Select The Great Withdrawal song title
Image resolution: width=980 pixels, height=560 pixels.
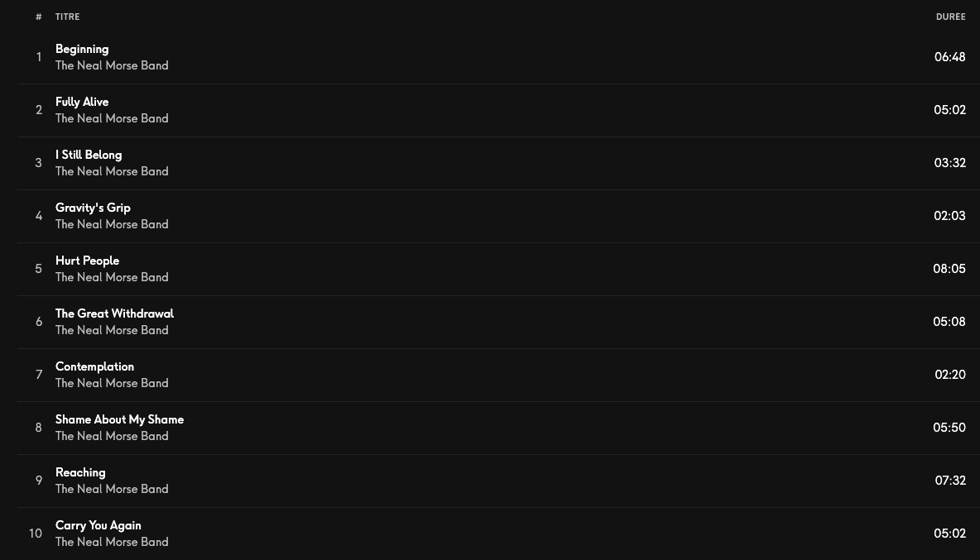[114, 314]
